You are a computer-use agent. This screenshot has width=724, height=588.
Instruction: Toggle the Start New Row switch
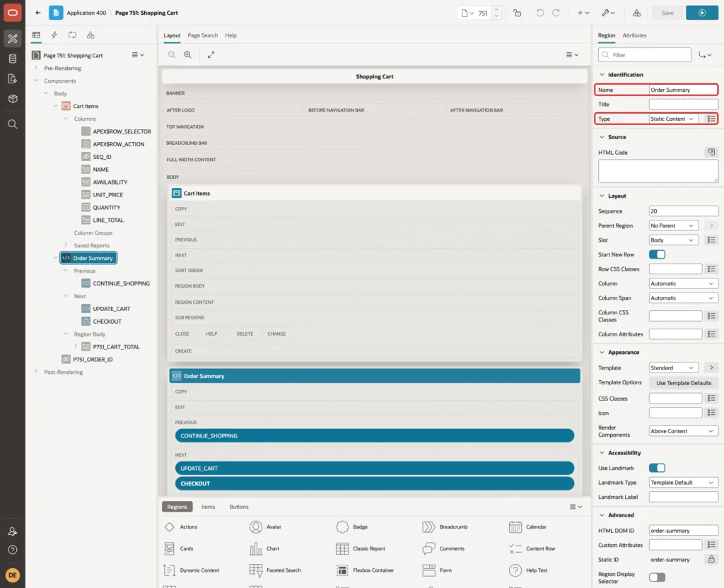(x=657, y=254)
